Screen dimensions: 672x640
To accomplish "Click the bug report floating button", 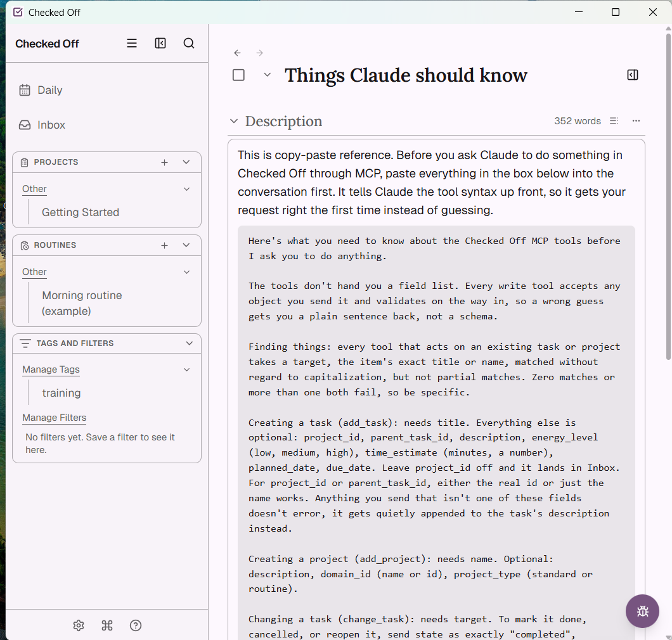I will [642, 611].
